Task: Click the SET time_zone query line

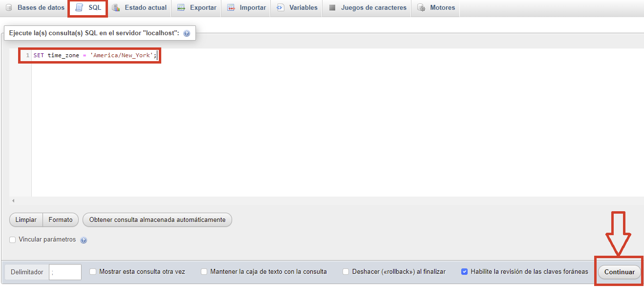Action: (95, 55)
